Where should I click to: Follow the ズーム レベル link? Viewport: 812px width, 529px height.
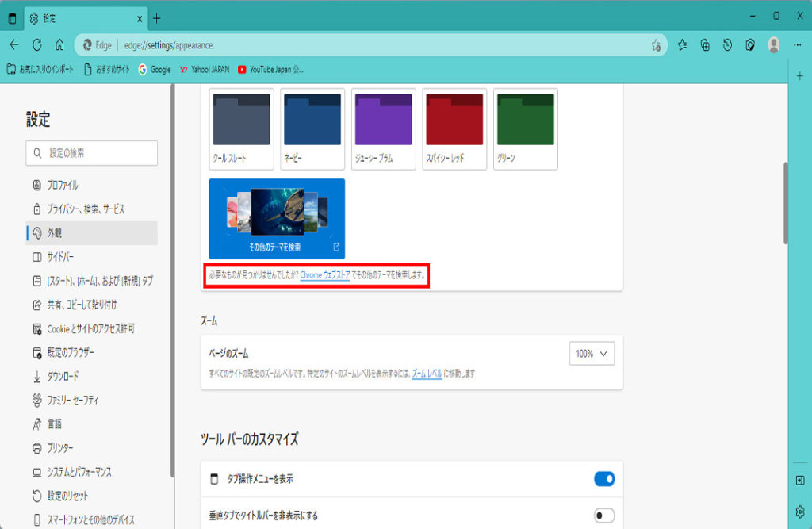point(427,373)
